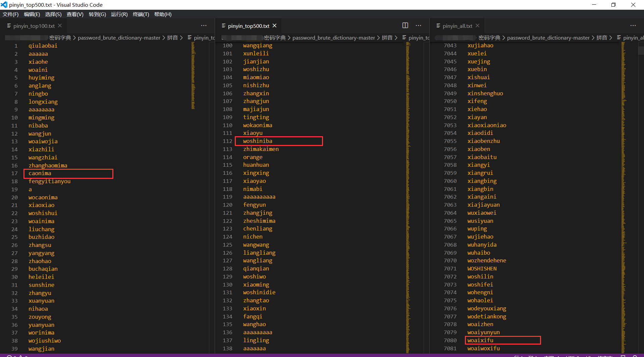Click the 拼音 breadcrumb in the right editor
644x357 pixels.
(x=602, y=38)
